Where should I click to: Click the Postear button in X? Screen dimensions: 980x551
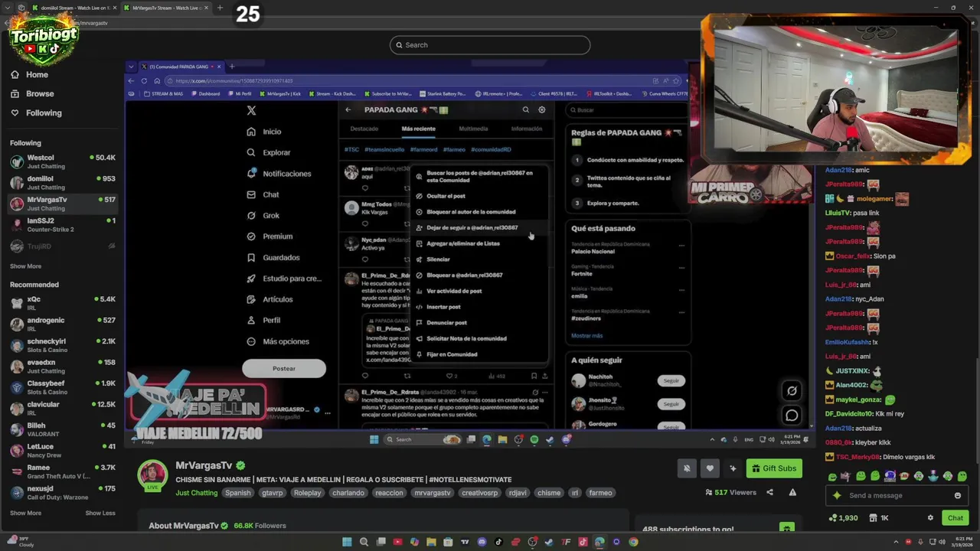(284, 369)
